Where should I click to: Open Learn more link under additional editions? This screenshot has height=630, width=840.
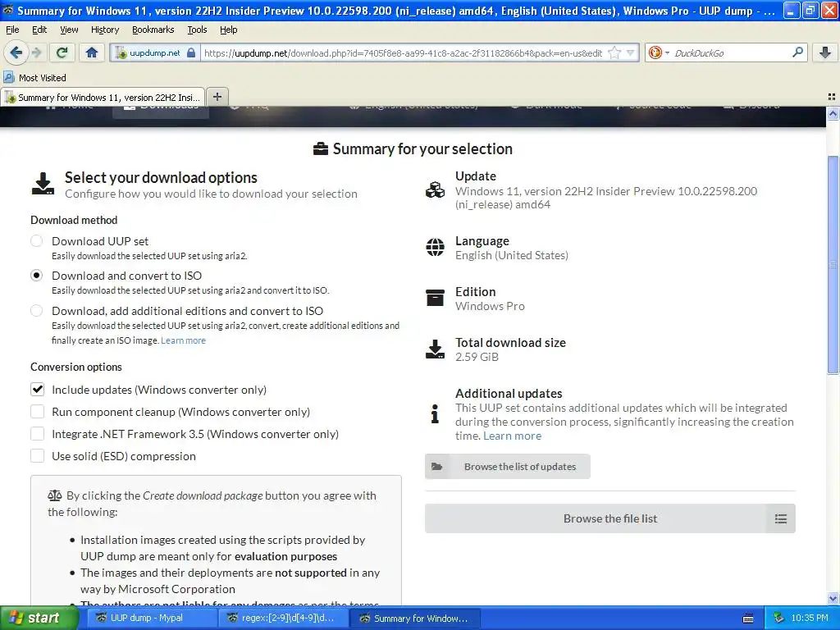pos(183,340)
